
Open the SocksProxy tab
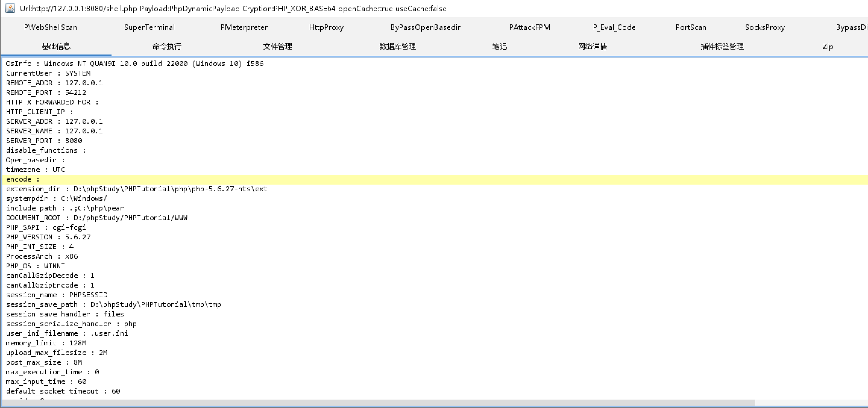[x=765, y=27]
